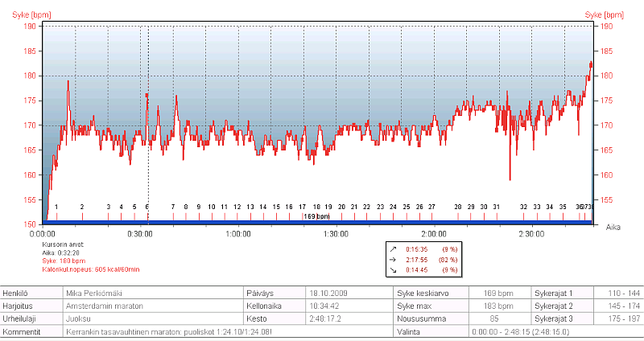
Task: Click the ascending arrow icon in the legend
Action: pos(392,249)
